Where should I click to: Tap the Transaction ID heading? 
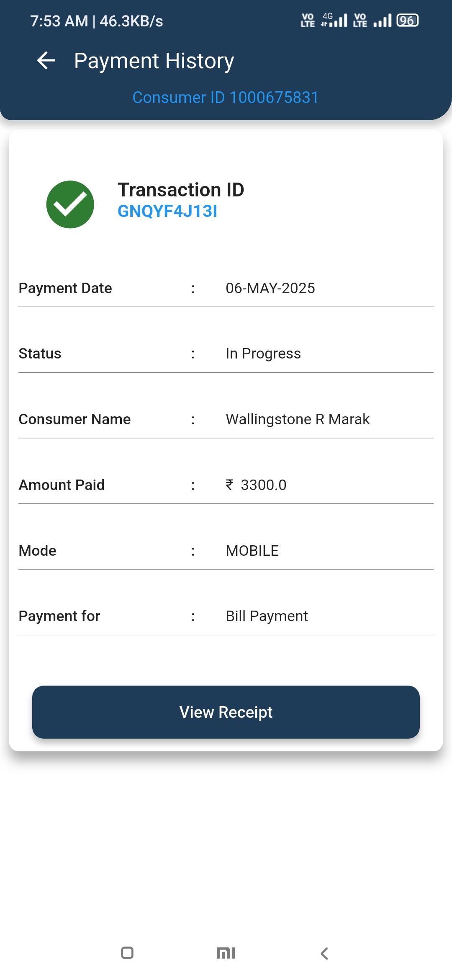pyautogui.click(x=181, y=190)
